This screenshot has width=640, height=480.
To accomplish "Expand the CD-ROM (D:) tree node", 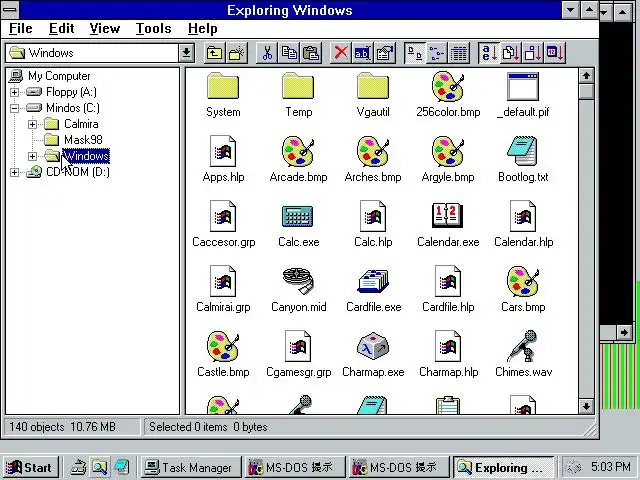I will click(x=14, y=172).
